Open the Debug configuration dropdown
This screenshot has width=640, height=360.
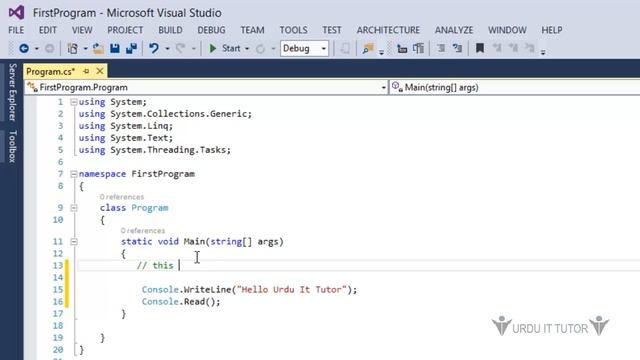tap(304, 49)
